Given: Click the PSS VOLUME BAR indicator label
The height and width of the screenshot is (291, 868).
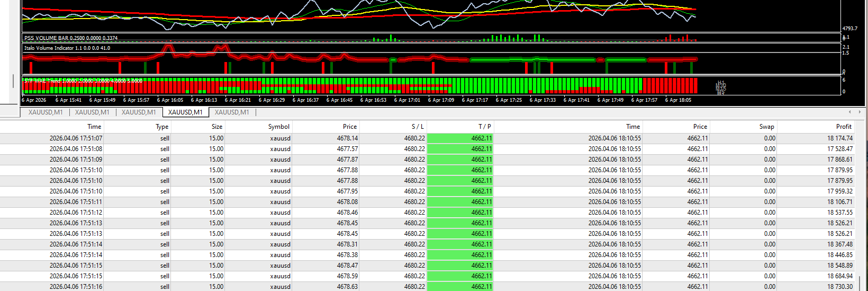Looking at the screenshot, I should click(71, 38).
